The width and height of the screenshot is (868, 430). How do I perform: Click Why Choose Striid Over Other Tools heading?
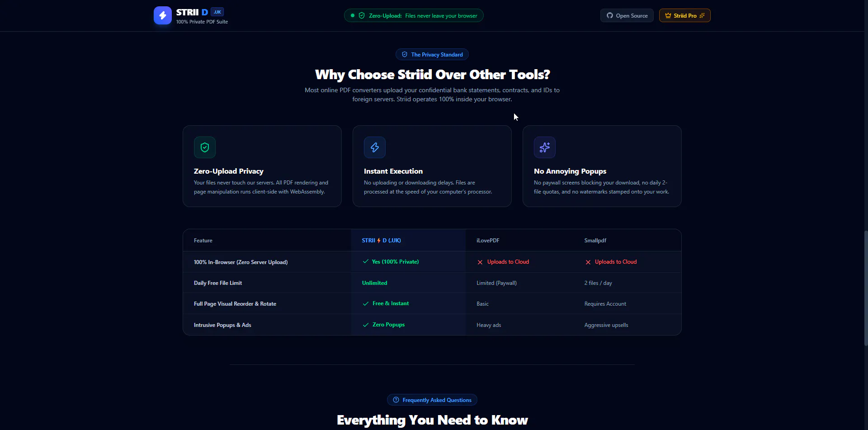tap(432, 75)
